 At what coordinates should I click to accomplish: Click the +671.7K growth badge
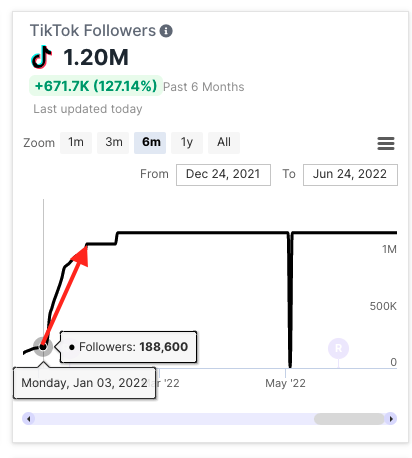pos(96,86)
